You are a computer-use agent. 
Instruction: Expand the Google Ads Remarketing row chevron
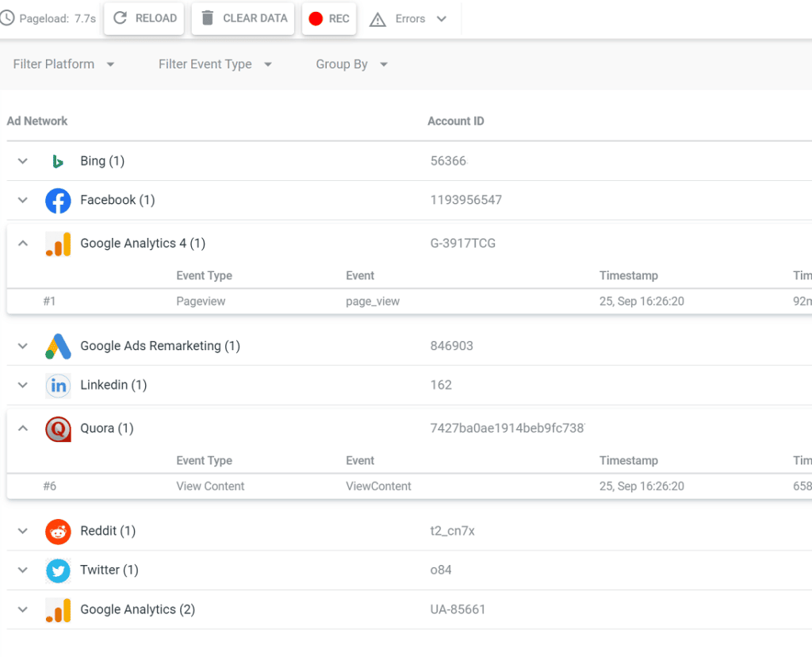point(23,346)
